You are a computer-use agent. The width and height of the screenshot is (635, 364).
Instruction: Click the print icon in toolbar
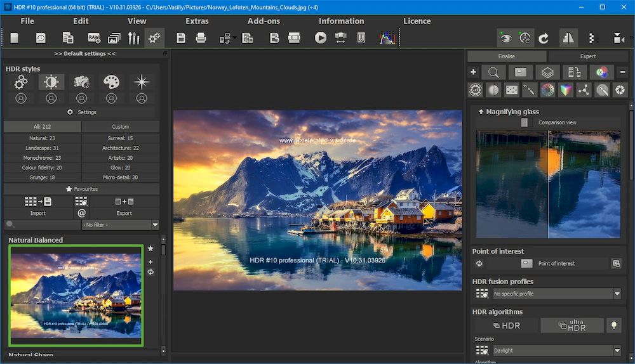(201, 38)
